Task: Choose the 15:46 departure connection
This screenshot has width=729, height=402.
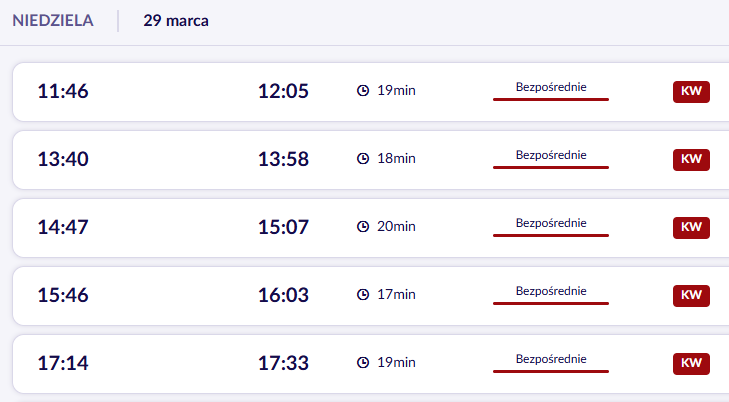Action: [x=63, y=295]
